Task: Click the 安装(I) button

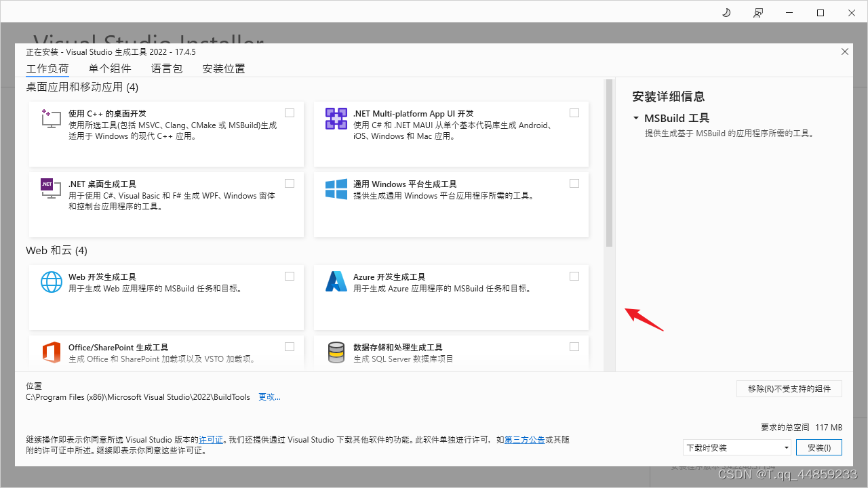Action: tap(819, 447)
